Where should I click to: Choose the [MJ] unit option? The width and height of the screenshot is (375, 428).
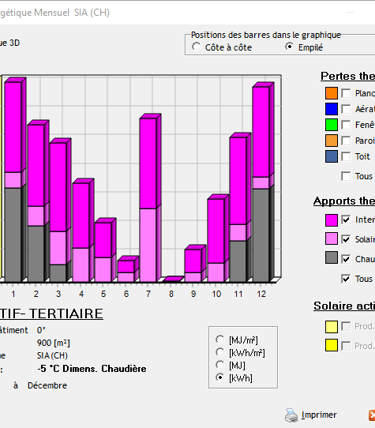click(220, 365)
